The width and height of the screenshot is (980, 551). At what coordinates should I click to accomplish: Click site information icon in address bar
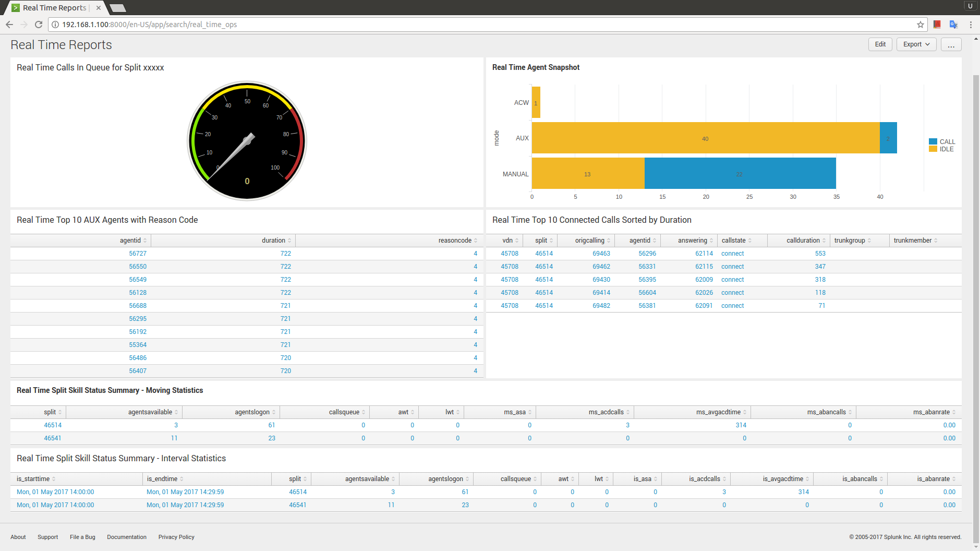[55, 25]
